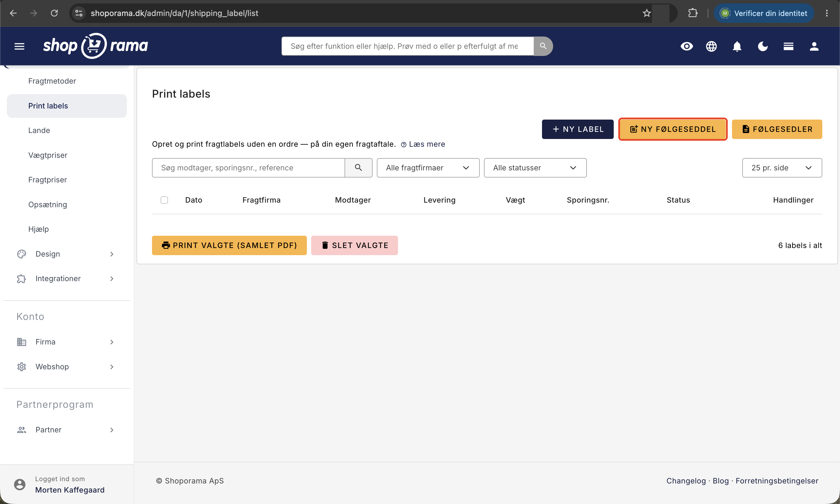Open the user profile icon
Image resolution: width=840 pixels, height=504 pixels.
tap(814, 46)
